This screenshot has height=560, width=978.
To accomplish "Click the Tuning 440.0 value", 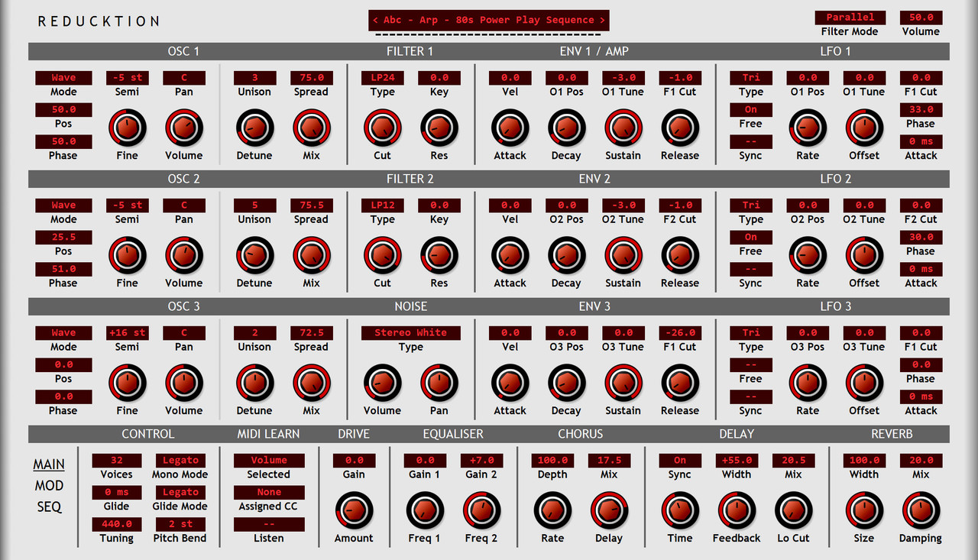I will (x=117, y=524).
